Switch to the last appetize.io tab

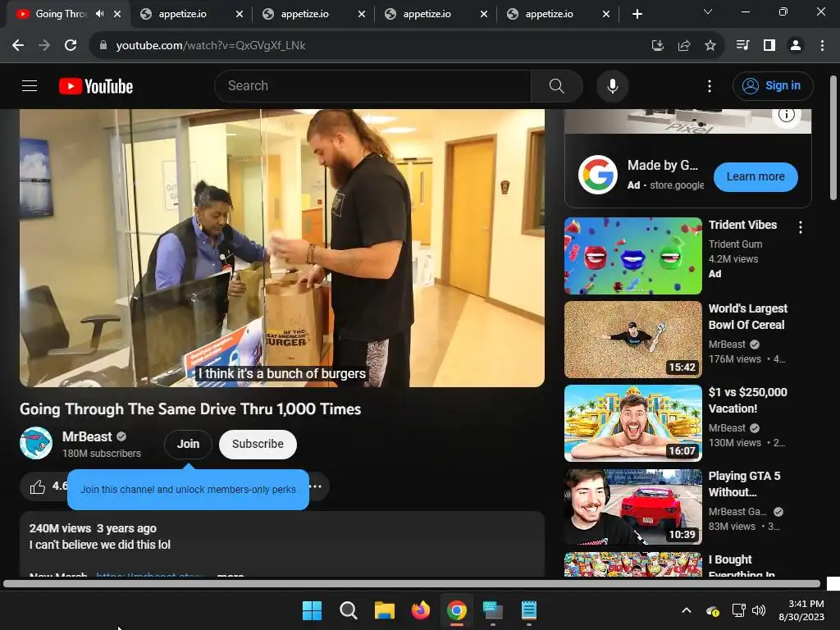click(x=549, y=14)
